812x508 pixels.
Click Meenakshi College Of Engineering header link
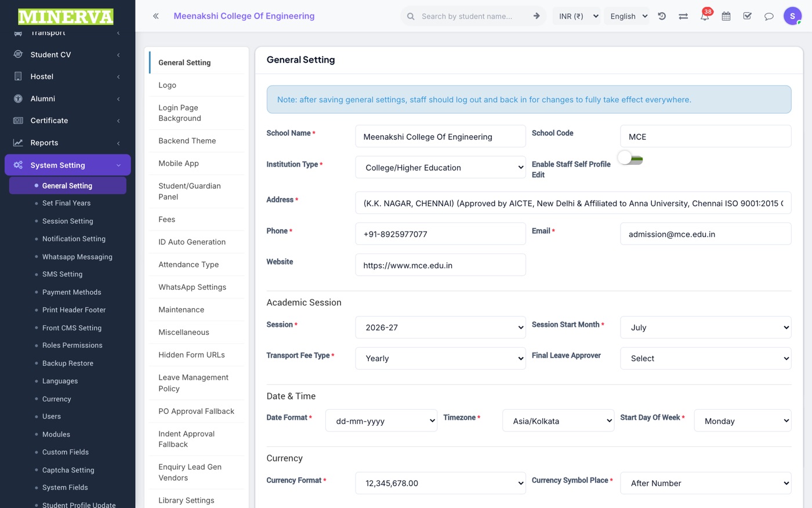(244, 16)
